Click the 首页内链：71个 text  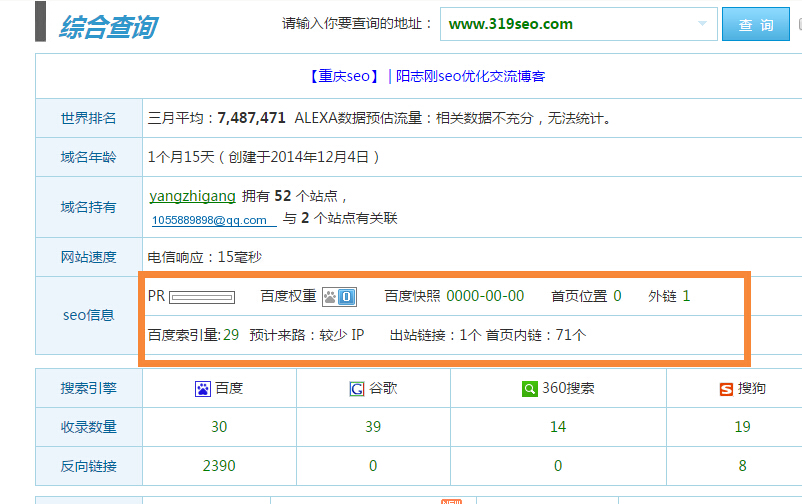tap(536, 335)
